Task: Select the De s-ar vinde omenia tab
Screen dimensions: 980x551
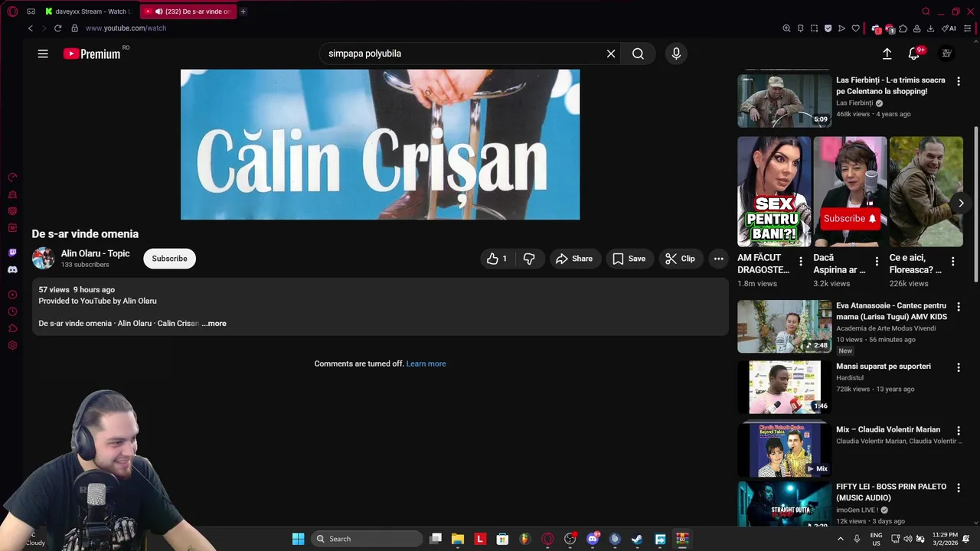Action: [189, 11]
